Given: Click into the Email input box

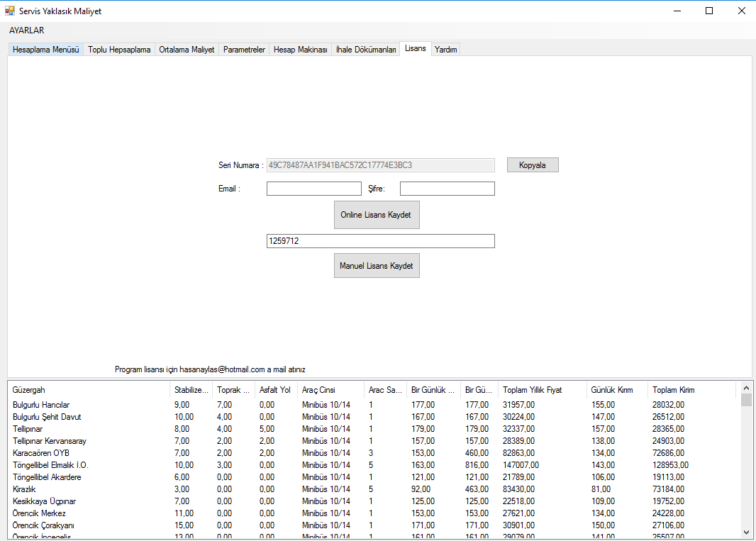Looking at the screenshot, I should [314, 189].
